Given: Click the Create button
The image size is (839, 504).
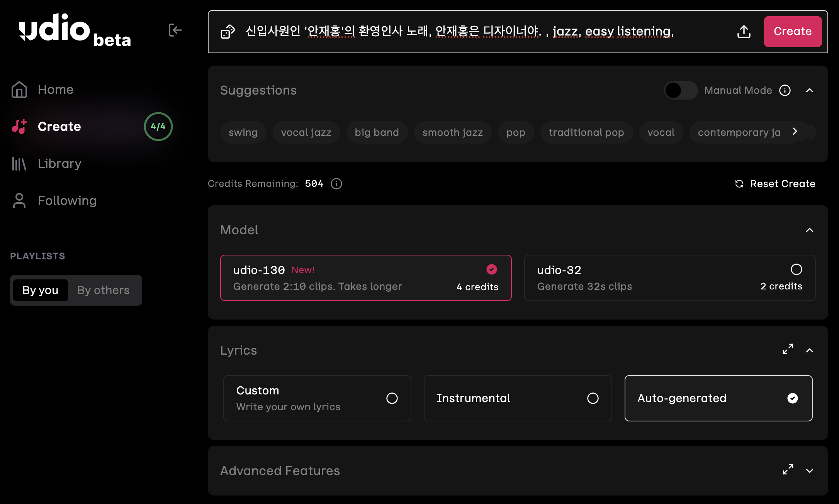Looking at the screenshot, I should [x=792, y=32].
